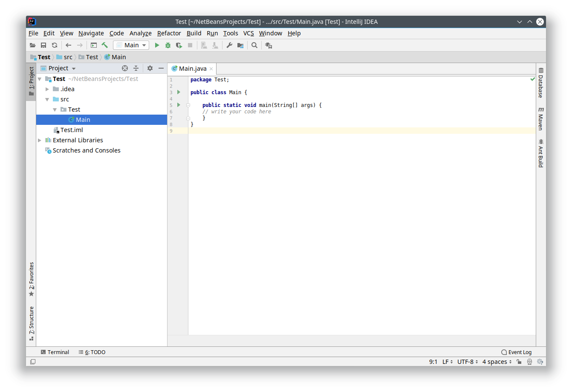The width and height of the screenshot is (572, 392).
Task: Toggle the Maven tool window button
Action: click(x=540, y=119)
